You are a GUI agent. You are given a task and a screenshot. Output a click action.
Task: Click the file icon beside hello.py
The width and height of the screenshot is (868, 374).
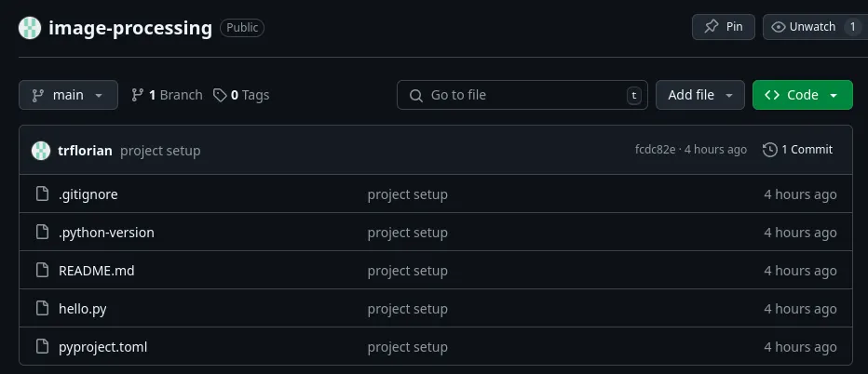tap(41, 309)
